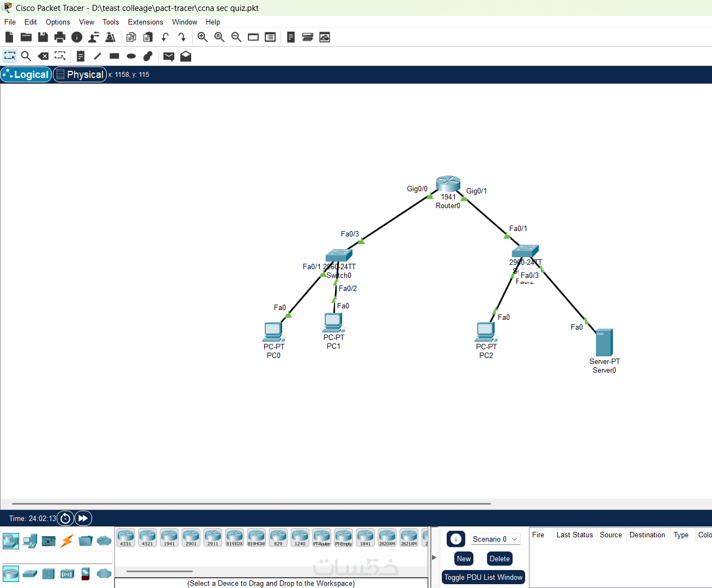The image size is (712, 588).
Task: Print the workspace using the printer icon
Action: 60,37
